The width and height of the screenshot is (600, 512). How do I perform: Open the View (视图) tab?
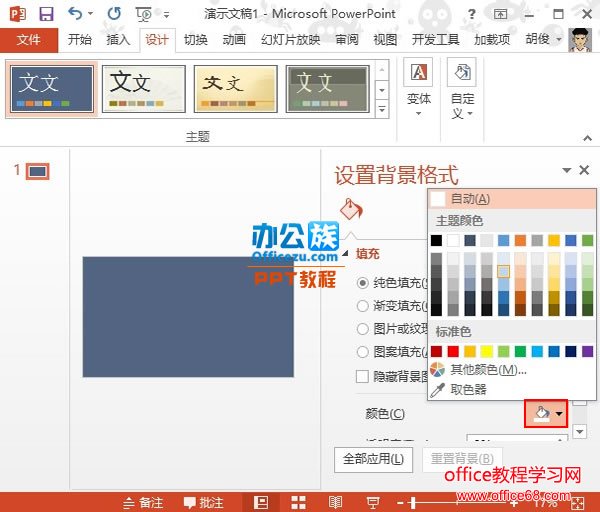point(385,39)
